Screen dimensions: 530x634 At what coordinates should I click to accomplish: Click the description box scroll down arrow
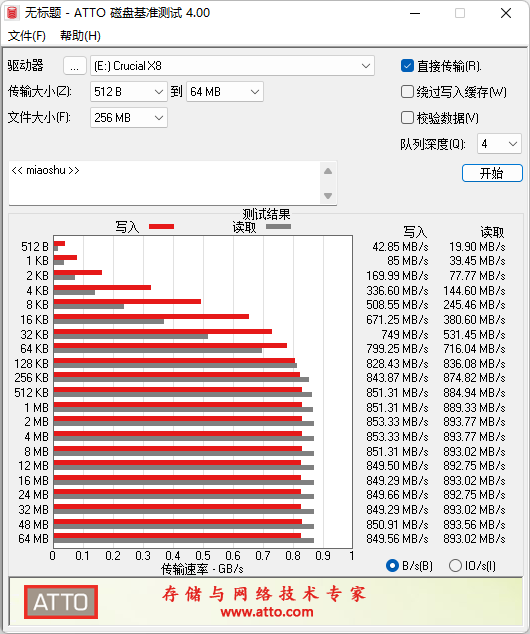[328, 196]
